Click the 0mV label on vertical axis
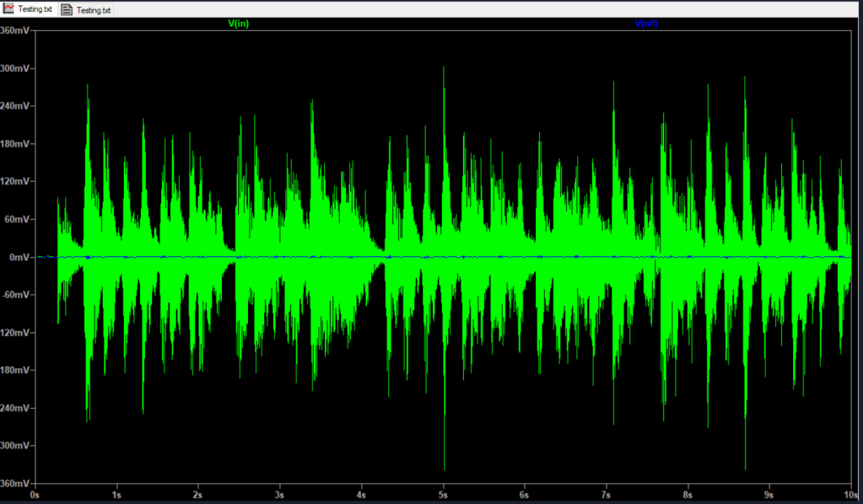This screenshot has height=504, width=863. [20, 257]
